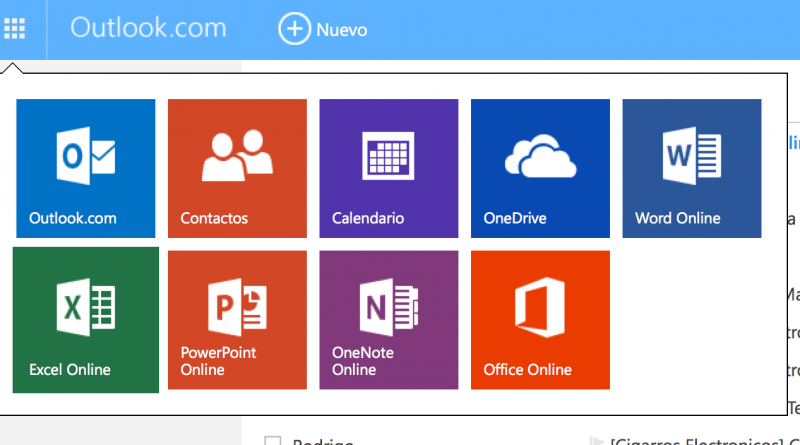
Task: Tick the checkbox beside the Rodrigo email
Action: coord(272,441)
